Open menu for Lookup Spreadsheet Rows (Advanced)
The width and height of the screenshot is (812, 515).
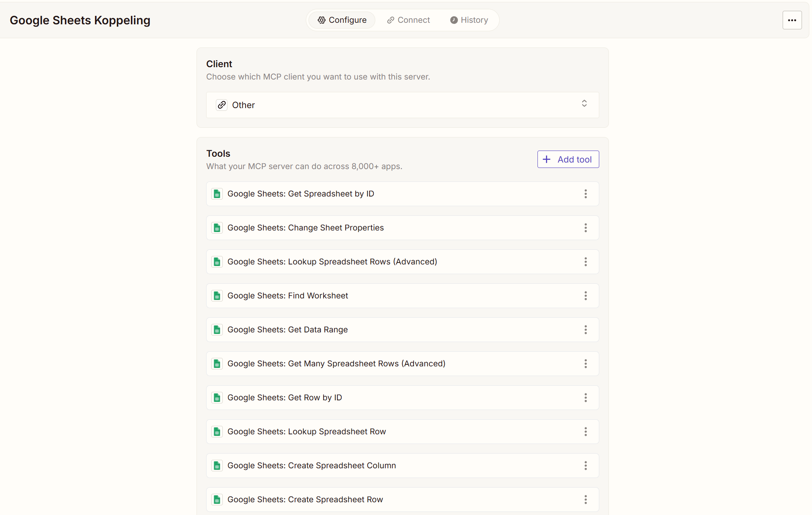585,262
